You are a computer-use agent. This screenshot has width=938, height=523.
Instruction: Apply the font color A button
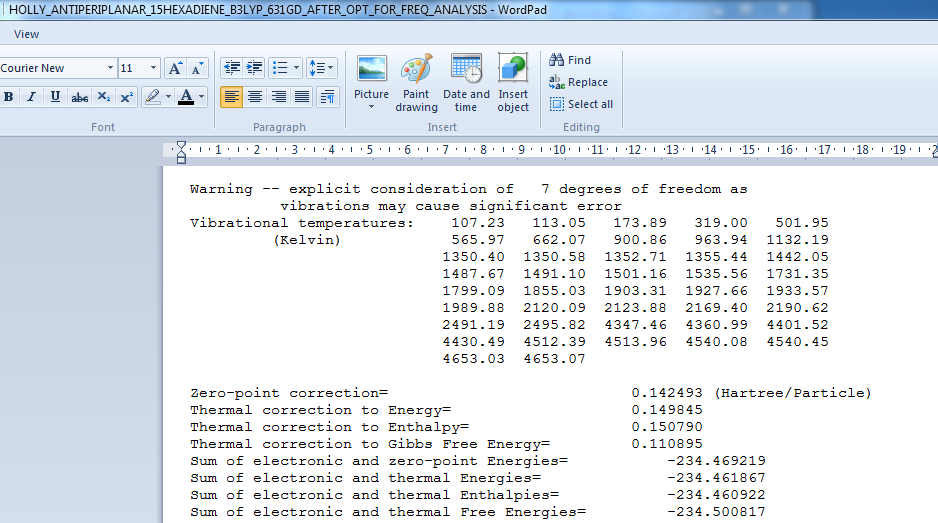(x=186, y=97)
